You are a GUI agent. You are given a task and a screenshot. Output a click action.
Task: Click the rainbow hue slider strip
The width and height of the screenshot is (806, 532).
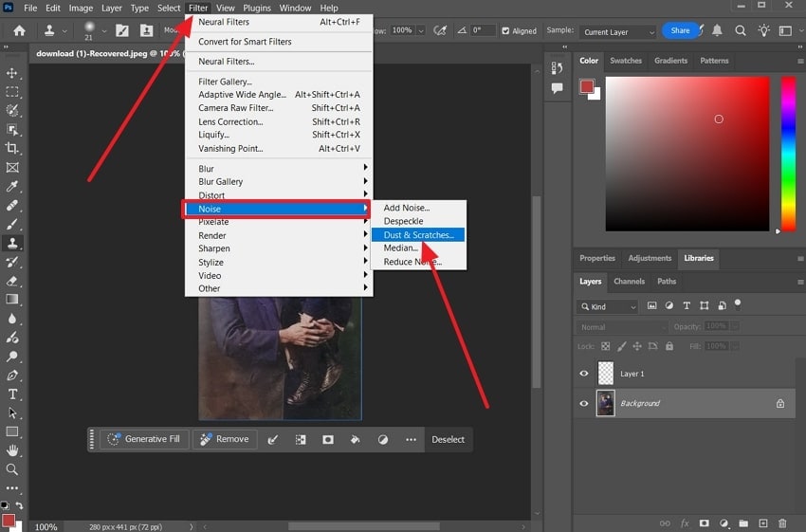pos(789,155)
